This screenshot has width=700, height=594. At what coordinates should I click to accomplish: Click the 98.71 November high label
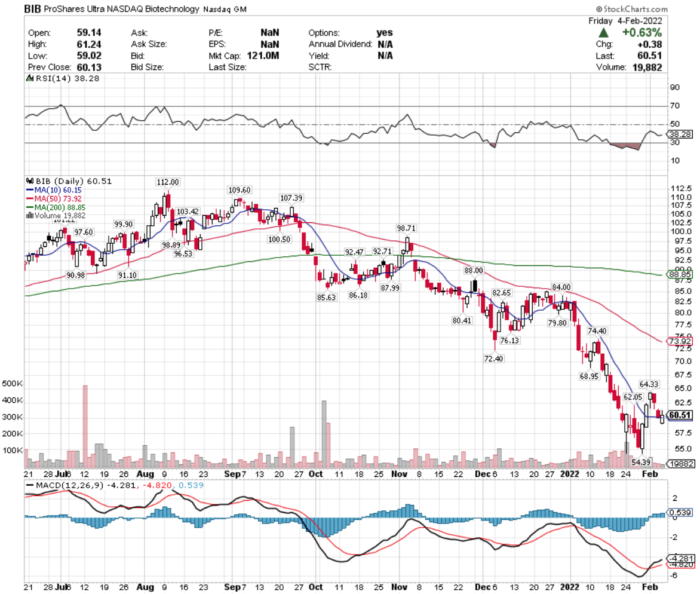tap(406, 228)
